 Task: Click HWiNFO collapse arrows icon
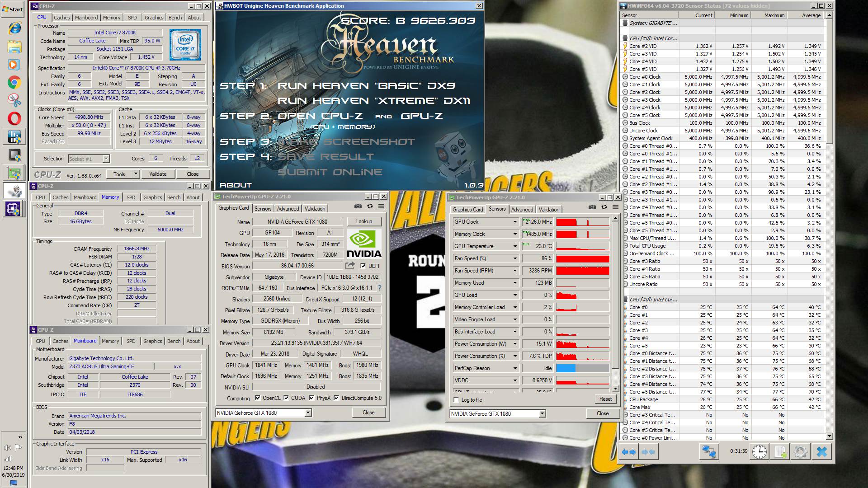[648, 451]
